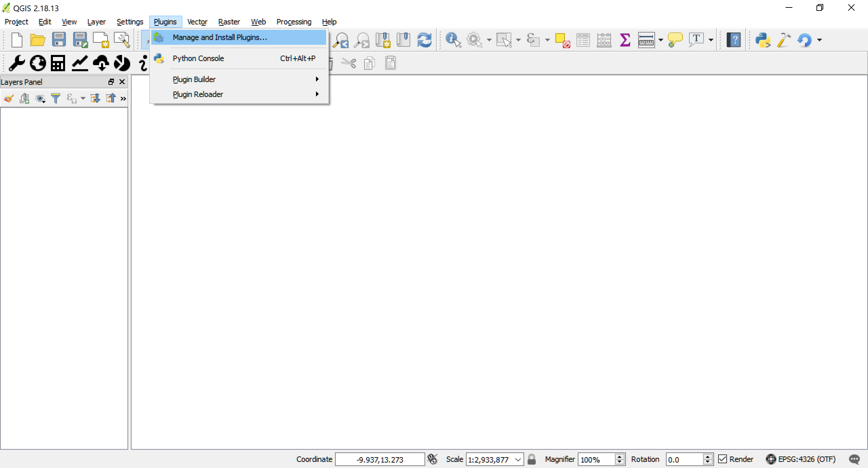Select Manage and Install Plugins

point(219,37)
